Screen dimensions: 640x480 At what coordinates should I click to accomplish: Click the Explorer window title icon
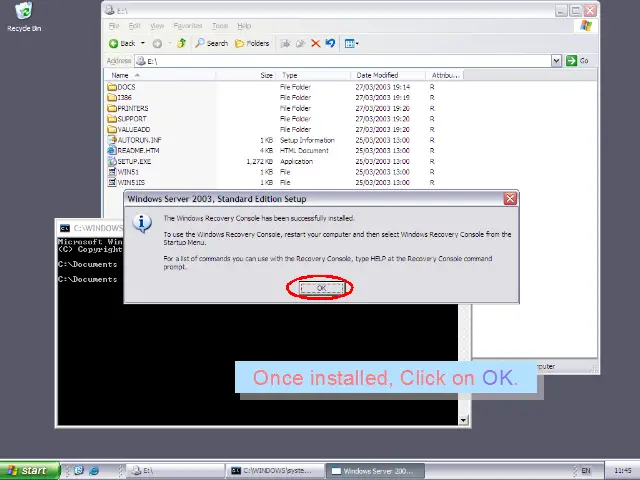[x=109, y=10]
